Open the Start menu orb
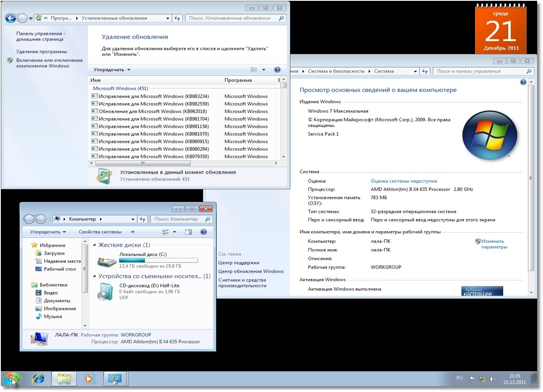The width and height of the screenshot is (543, 392). click(12, 379)
